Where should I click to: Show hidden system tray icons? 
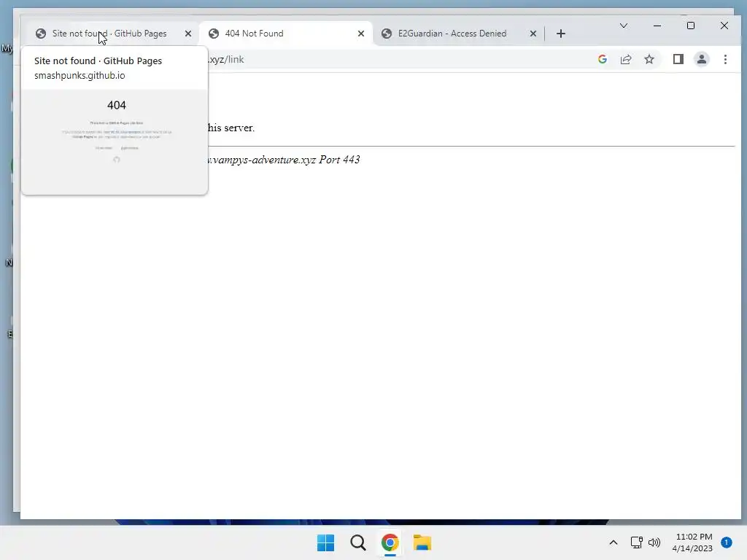(x=613, y=542)
